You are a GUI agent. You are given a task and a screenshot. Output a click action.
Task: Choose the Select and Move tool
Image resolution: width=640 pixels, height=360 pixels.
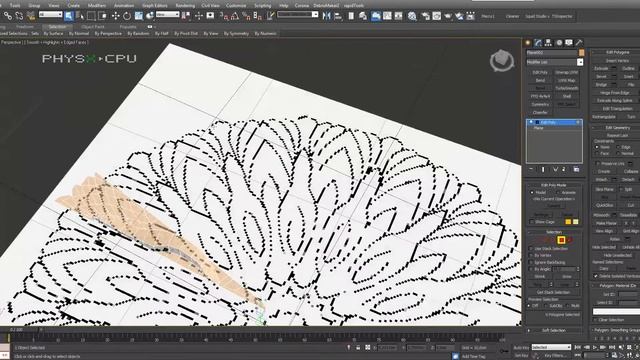coord(116,16)
